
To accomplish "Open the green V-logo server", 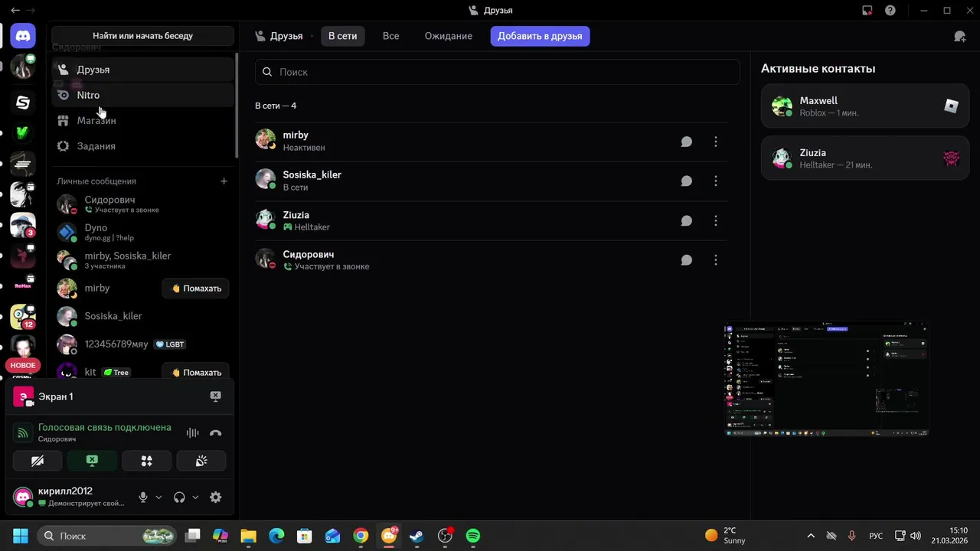I will click(23, 133).
